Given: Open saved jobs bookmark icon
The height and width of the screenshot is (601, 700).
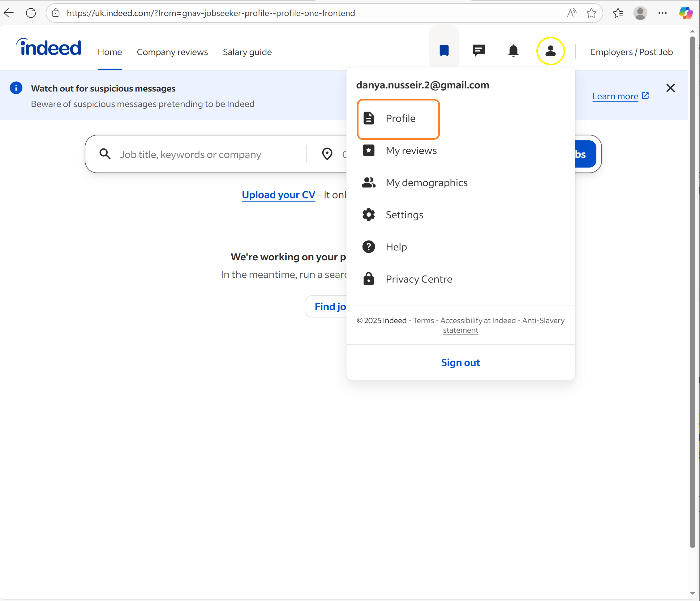Looking at the screenshot, I should 444,50.
